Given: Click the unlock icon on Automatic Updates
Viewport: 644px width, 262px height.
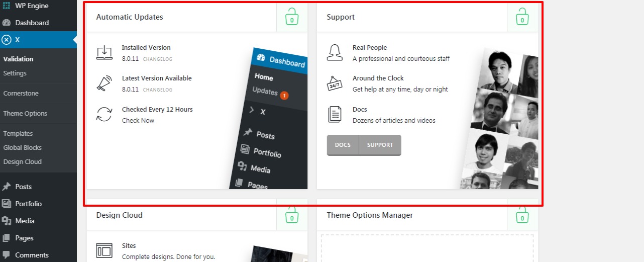Looking at the screenshot, I should (x=292, y=17).
